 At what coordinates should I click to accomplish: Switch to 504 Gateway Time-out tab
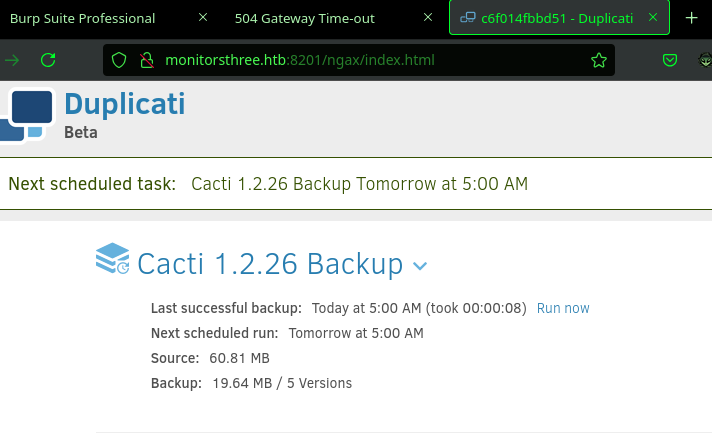pos(305,19)
